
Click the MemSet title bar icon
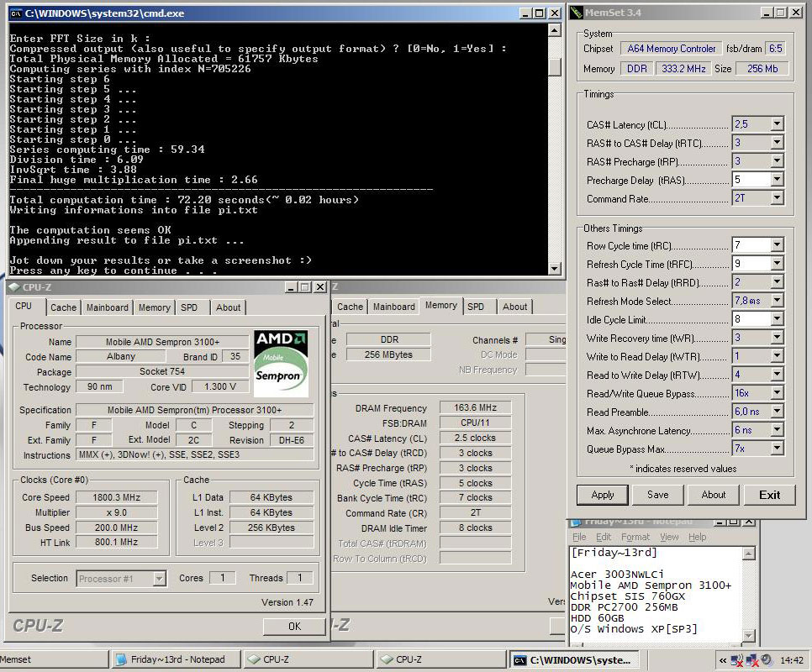pyautogui.click(x=577, y=13)
